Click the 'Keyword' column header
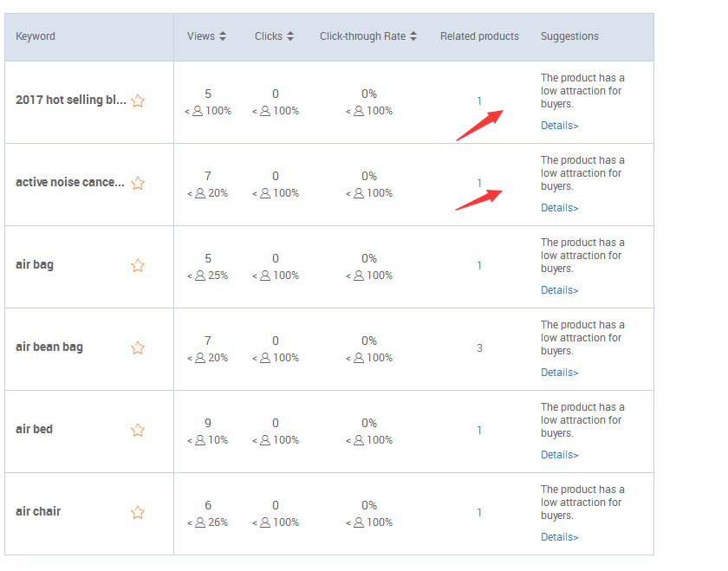 click(x=36, y=36)
